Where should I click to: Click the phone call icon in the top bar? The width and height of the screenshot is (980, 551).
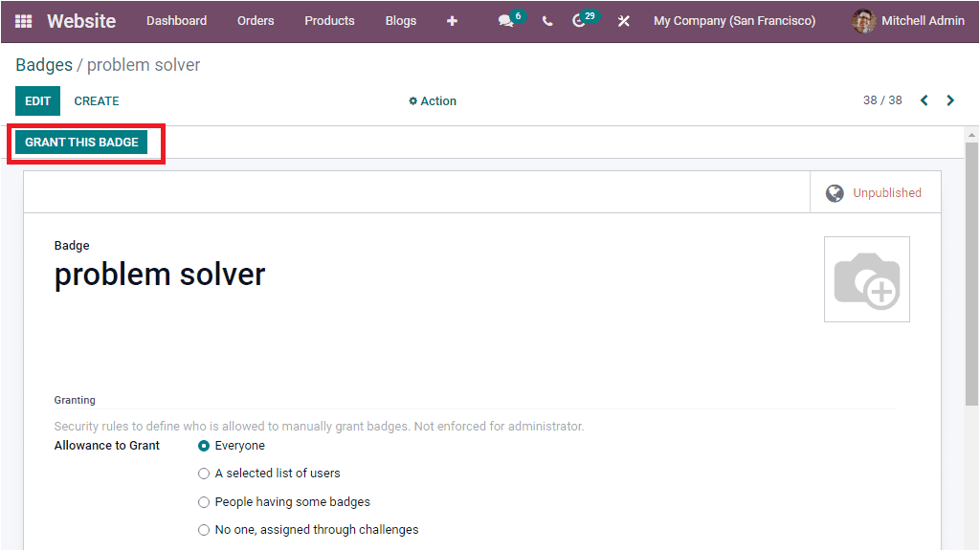[x=546, y=20]
